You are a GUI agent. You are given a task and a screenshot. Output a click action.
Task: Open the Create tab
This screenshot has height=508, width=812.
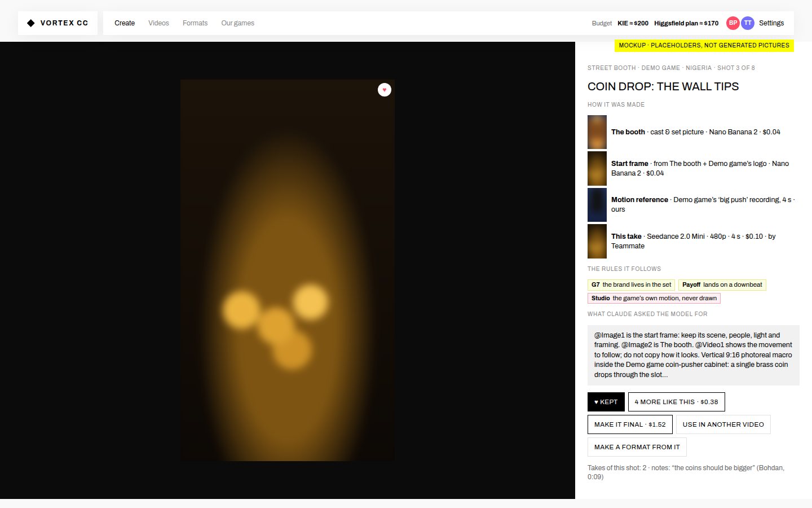125,23
